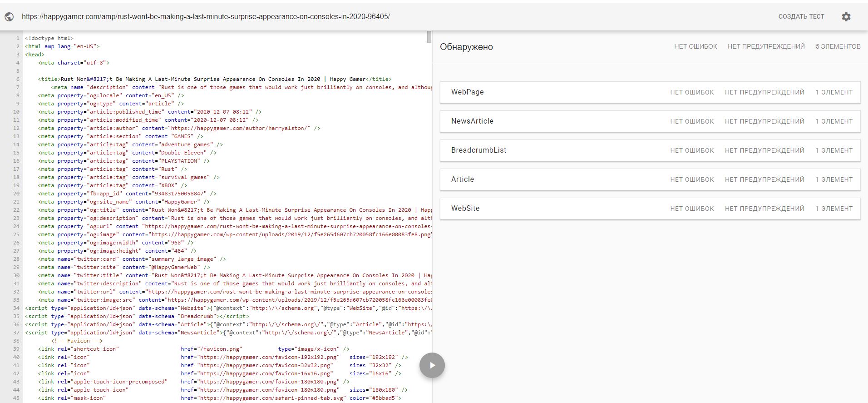
Task: Run the test with the play button
Action: coord(432,365)
